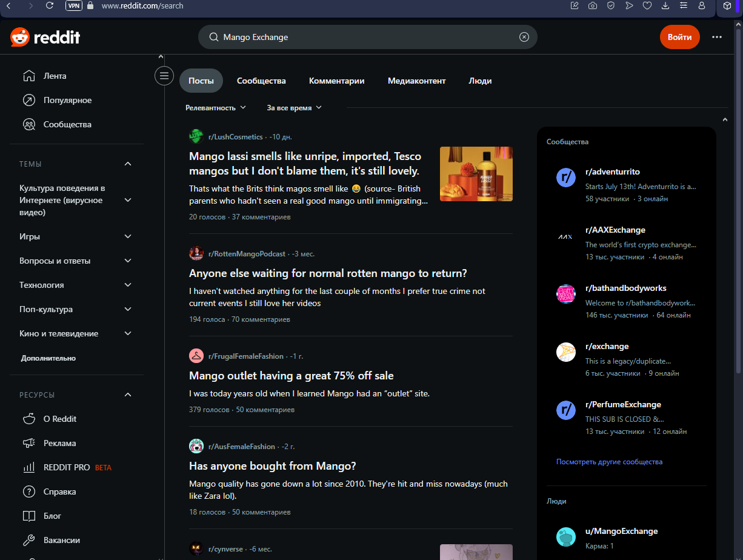Reload the page with browser refresh icon
The height and width of the screenshot is (560, 743).
(x=50, y=5)
